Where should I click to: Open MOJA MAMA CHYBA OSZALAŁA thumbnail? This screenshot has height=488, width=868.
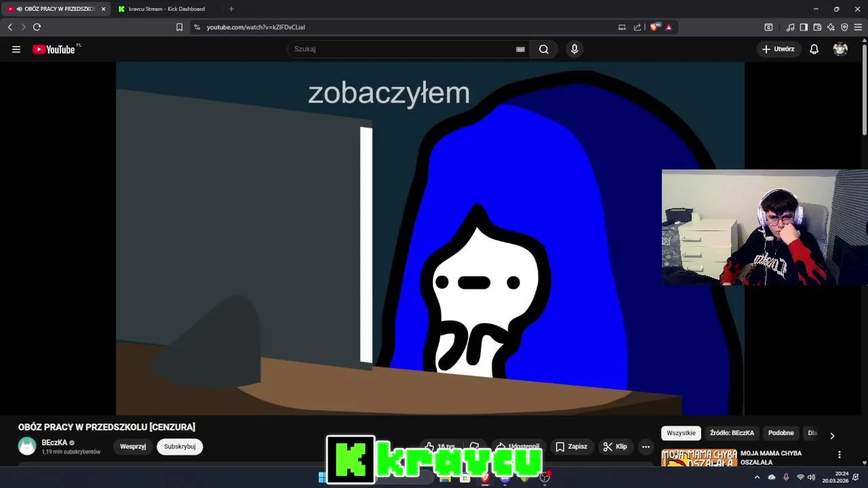click(699, 457)
